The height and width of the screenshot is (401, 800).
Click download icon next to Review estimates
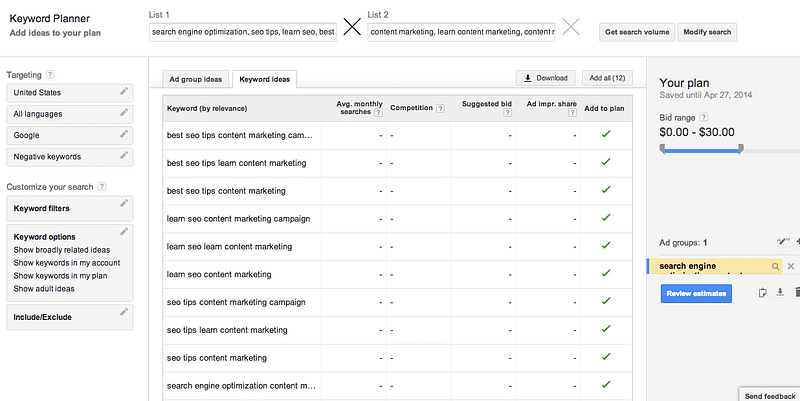(779, 292)
